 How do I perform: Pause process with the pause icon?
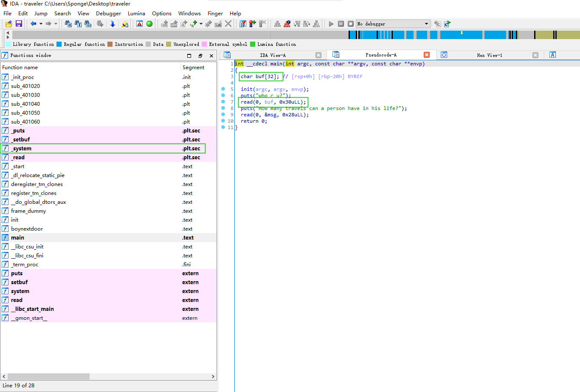(x=341, y=24)
